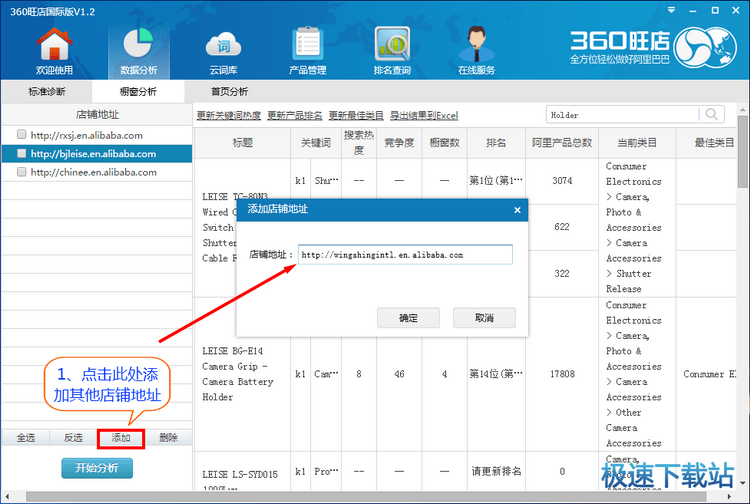
Task: Open the 欢迎使用 home icon
Action: pyautogui.click(x=55, y=52)
